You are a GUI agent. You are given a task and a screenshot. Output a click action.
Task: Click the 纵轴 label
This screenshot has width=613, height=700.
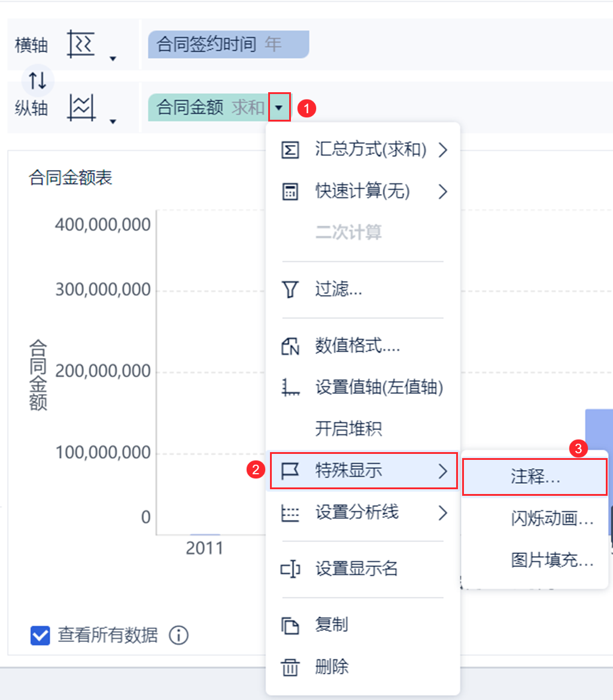tap(31, 108)
